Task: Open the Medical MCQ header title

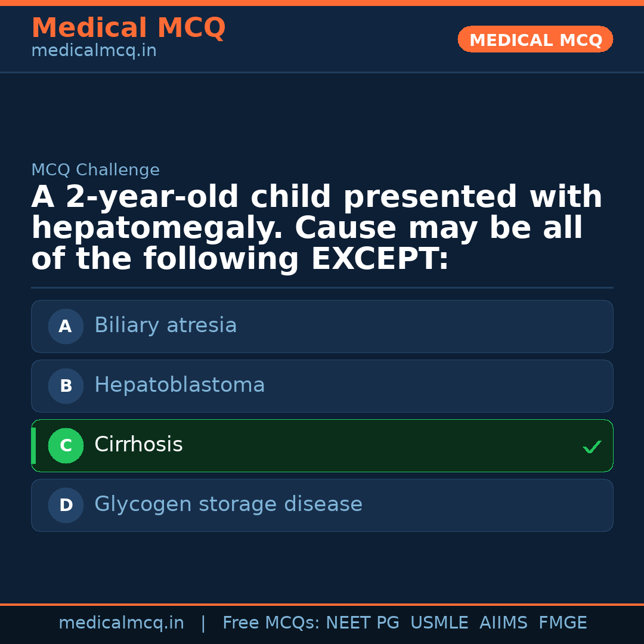Action: (128, 28)
